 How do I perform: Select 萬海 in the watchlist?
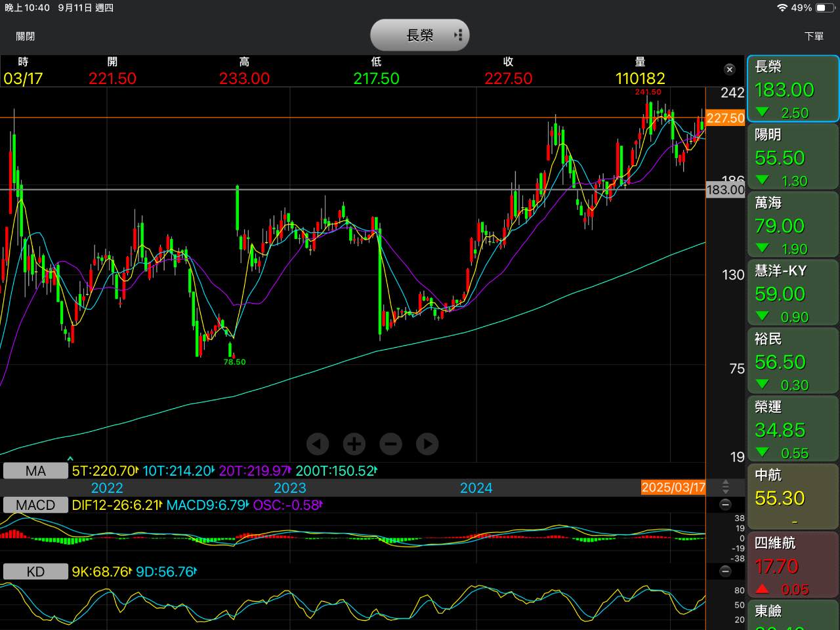click(x=793, y=225)
